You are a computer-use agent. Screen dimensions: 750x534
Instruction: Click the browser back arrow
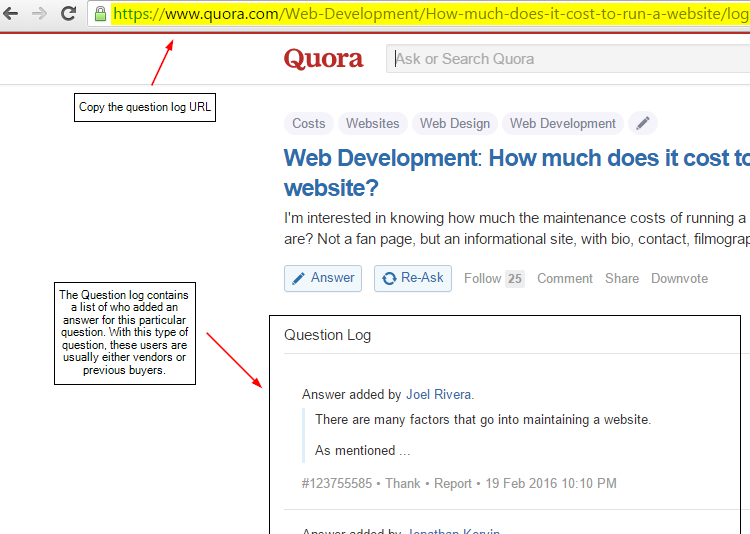click(x=11, y=13)
